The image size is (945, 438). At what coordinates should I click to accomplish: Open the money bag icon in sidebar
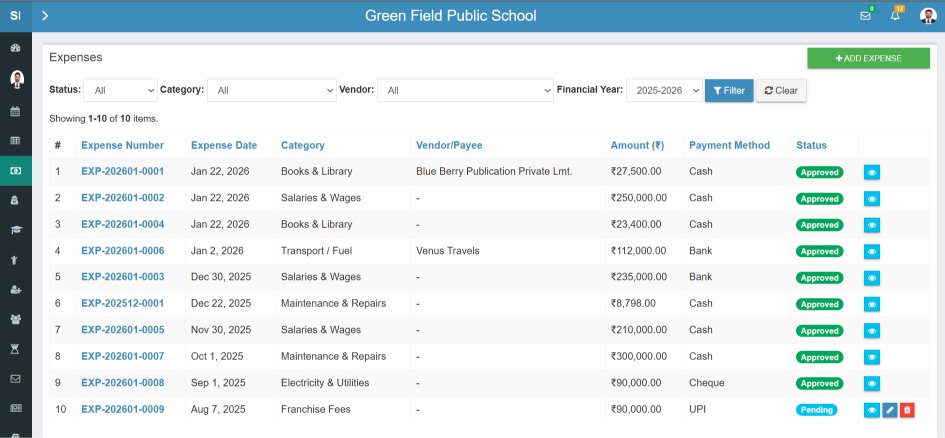click(16, 200)
